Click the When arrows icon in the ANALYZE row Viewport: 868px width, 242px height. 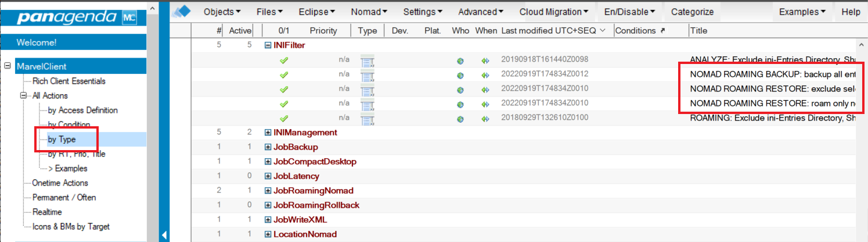tap(485, 60)
